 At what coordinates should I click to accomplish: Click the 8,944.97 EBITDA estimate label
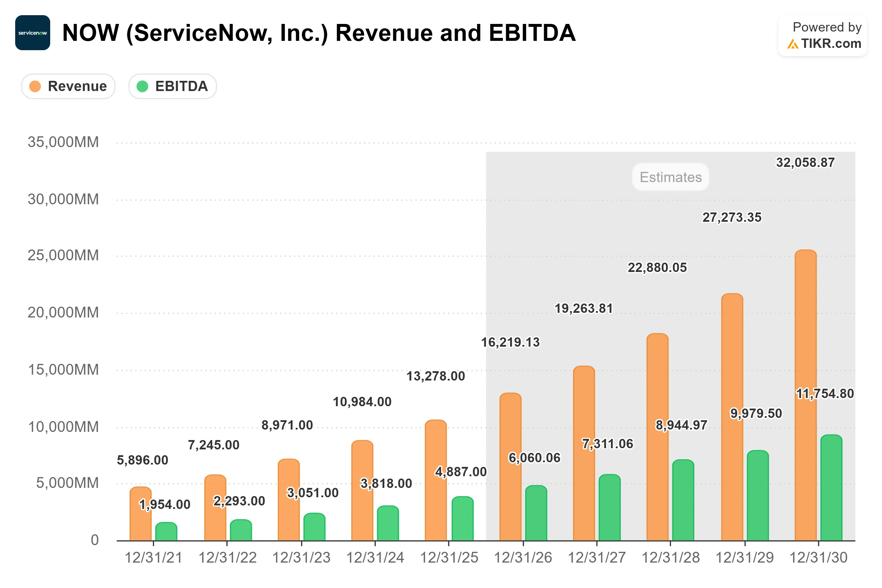tap(681, 425)
